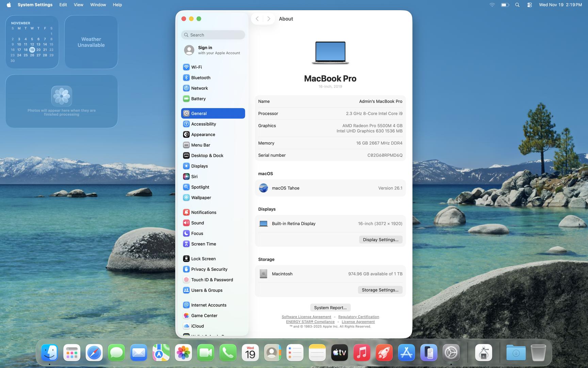Viewport: 588px width, 368px height.
Task: Open the Battery settings pane
Action: tap(198, 99)
